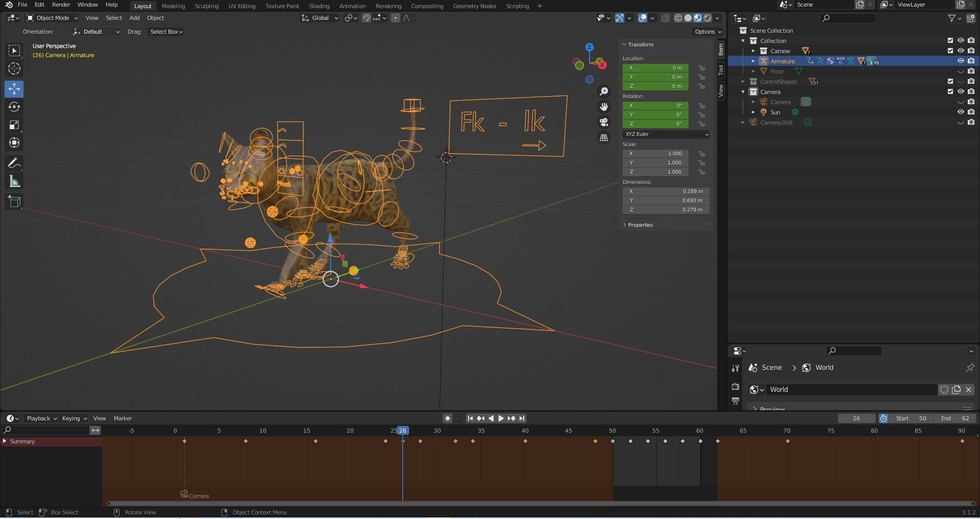Viewport: 980px width, 519px height.
Task: Click the Blender logo menu icon
Action: [x=9, y=5]
